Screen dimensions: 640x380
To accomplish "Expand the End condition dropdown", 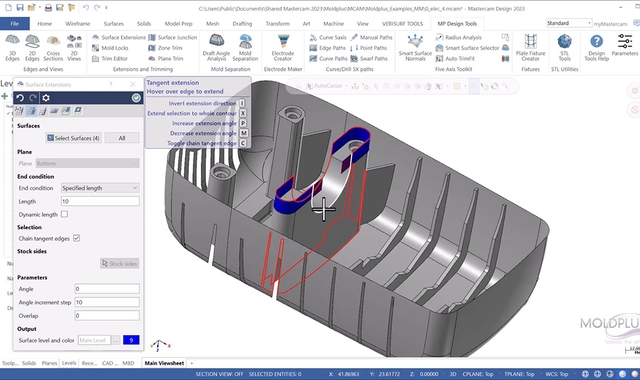I will pos(100,188).
